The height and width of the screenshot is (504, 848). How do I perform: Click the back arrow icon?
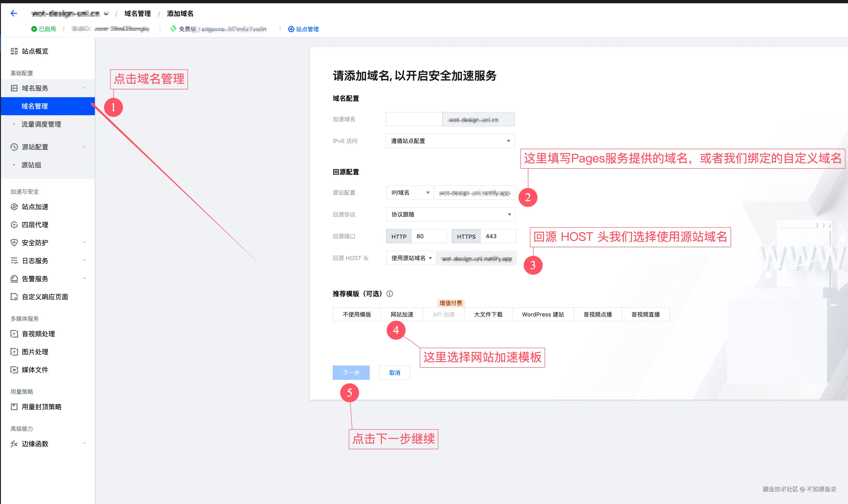click(x=14, y=13)
